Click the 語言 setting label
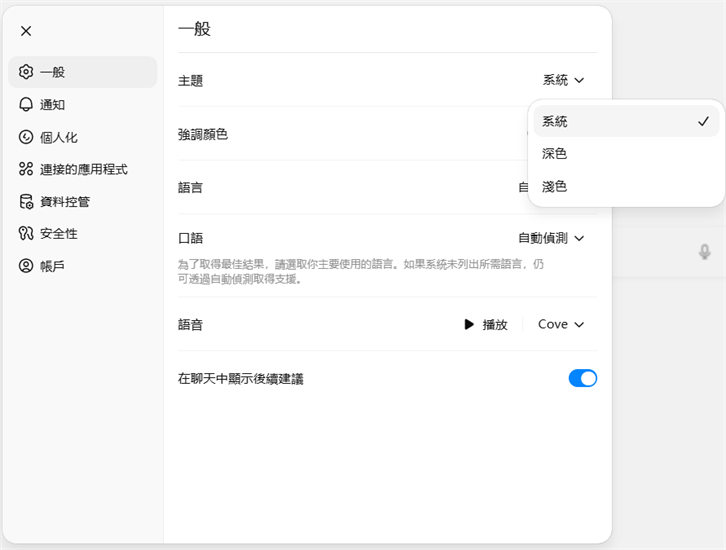The height and width of the screenshot is (550, 726). [x=190, y=188]
